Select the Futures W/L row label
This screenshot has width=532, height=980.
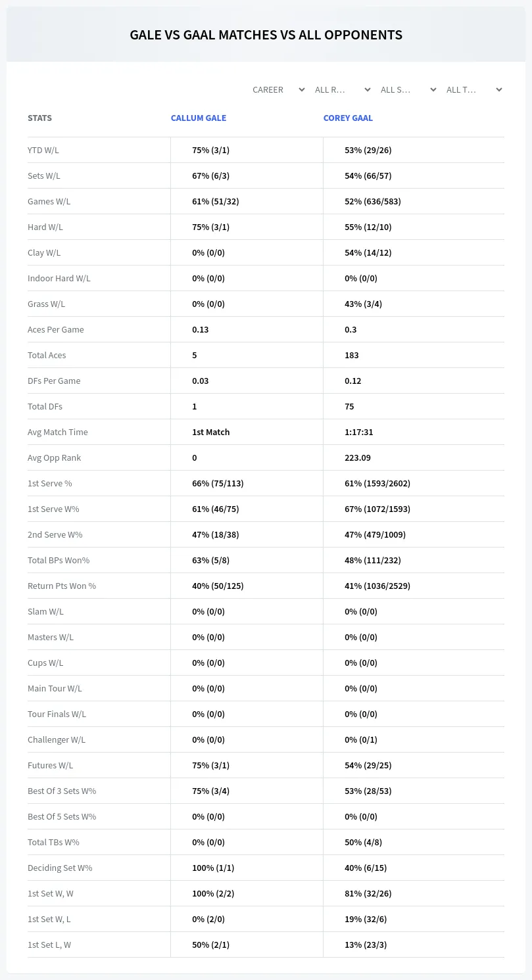pyautogui.click(x=51, y=765)
